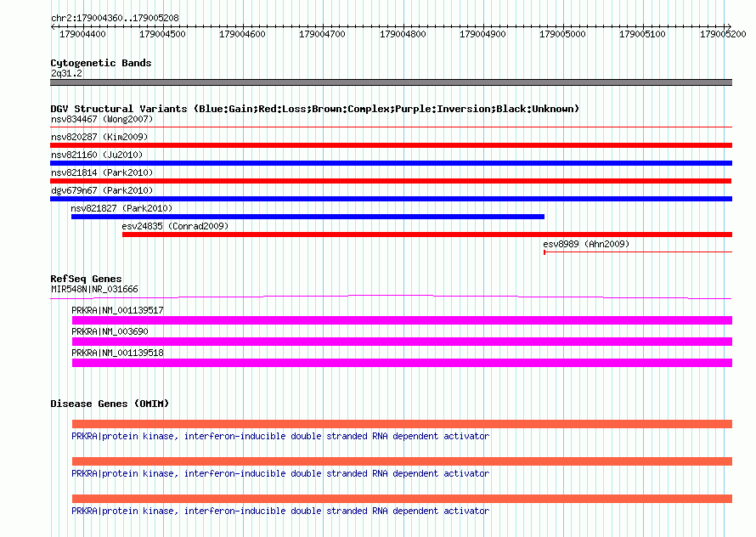
Task: Click the thin red esv8989 variant line
Action: (x=638, y=252)
